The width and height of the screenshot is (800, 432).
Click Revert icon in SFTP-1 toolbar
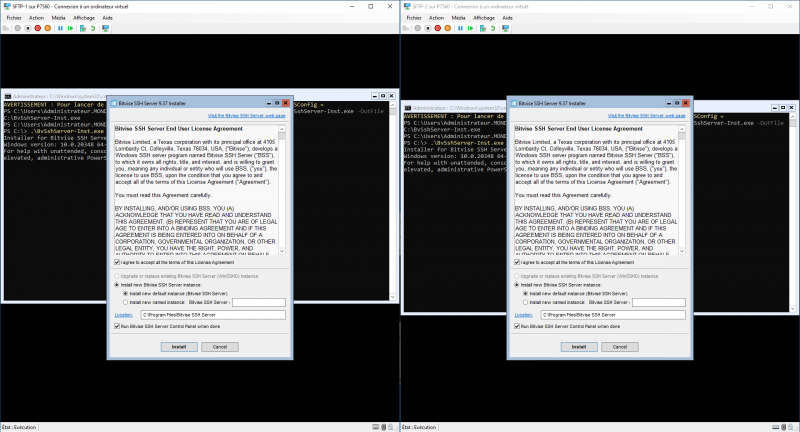point(93,28)
